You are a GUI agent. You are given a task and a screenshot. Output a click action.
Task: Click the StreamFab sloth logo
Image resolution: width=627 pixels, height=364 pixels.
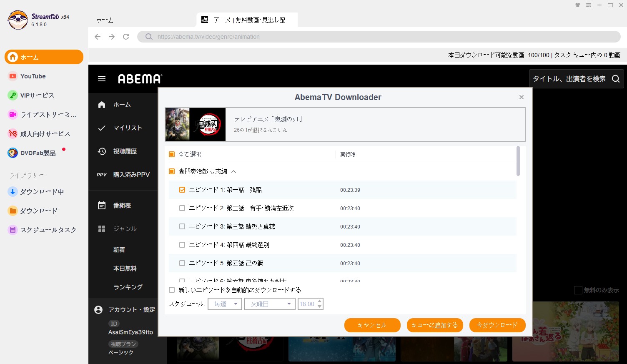pos(18,20)
